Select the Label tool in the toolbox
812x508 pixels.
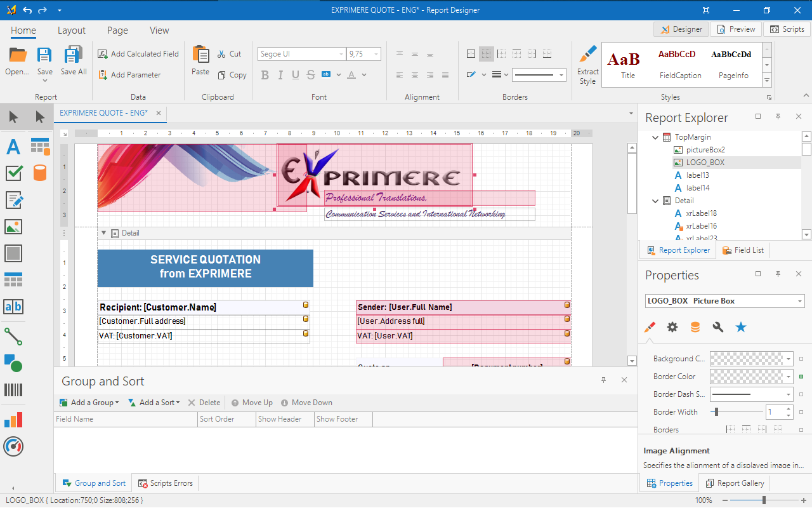tap(13, 146)
